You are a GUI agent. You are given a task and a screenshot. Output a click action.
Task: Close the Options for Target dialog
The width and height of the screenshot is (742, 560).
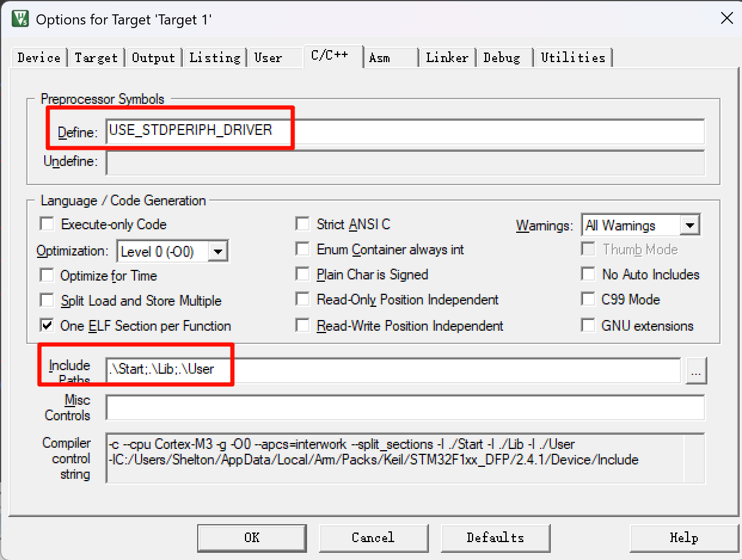(726, 19)
